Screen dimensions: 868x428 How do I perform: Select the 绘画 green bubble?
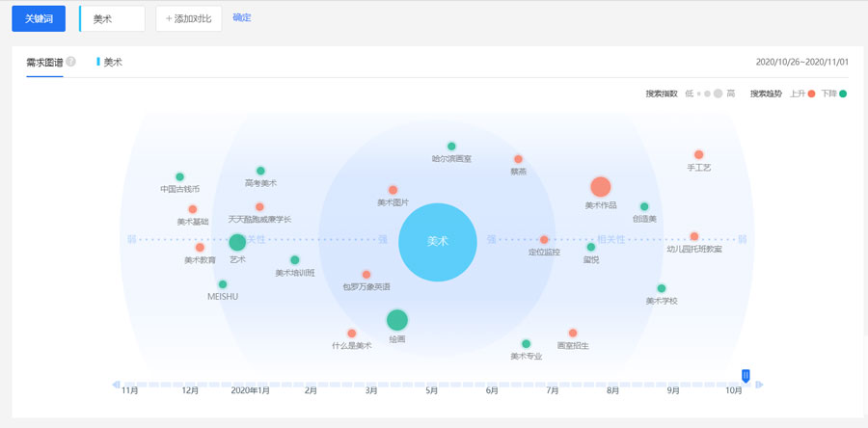pos(397,320)
